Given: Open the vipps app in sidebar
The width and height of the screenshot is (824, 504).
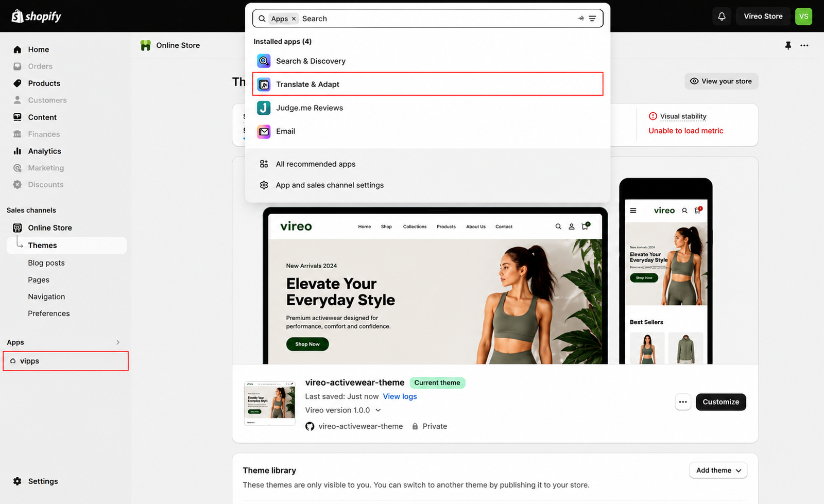Looking at the screenshot, I should [x=66, y=361].
